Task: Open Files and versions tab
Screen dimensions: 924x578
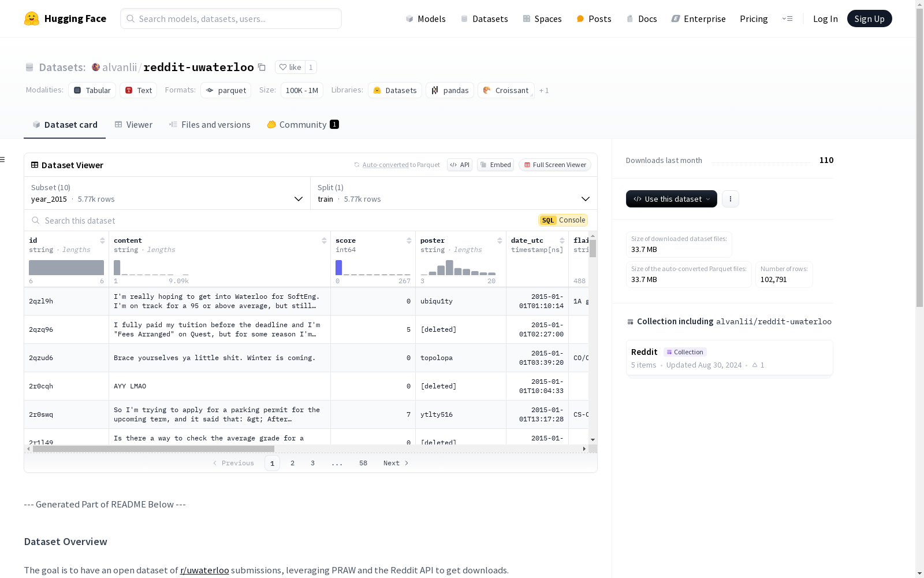Action: tap(210, 125)
